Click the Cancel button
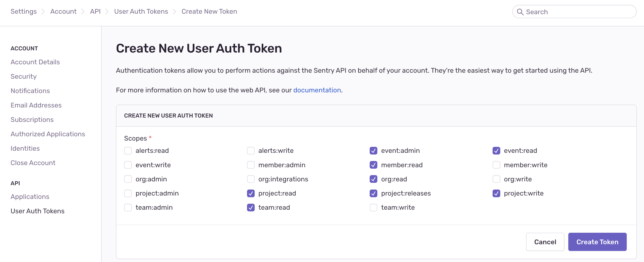Screen dimensions: 644x262 (545, 242)
